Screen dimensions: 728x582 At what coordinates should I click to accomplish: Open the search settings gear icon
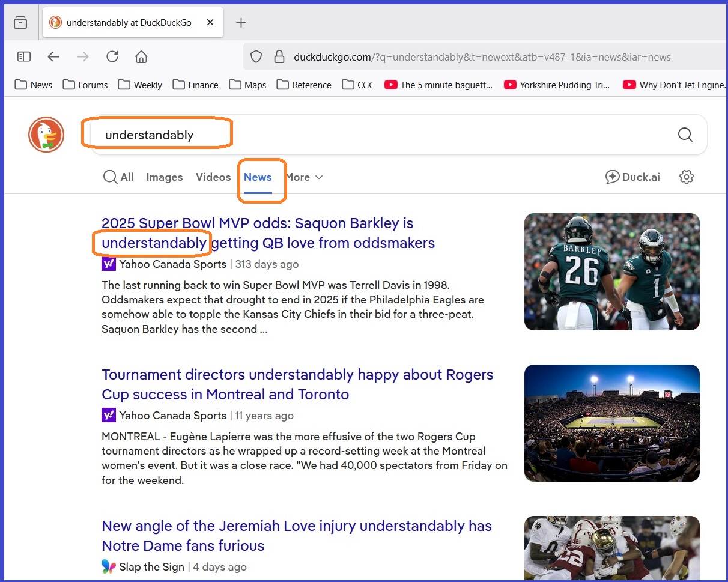tap(687, 177)
